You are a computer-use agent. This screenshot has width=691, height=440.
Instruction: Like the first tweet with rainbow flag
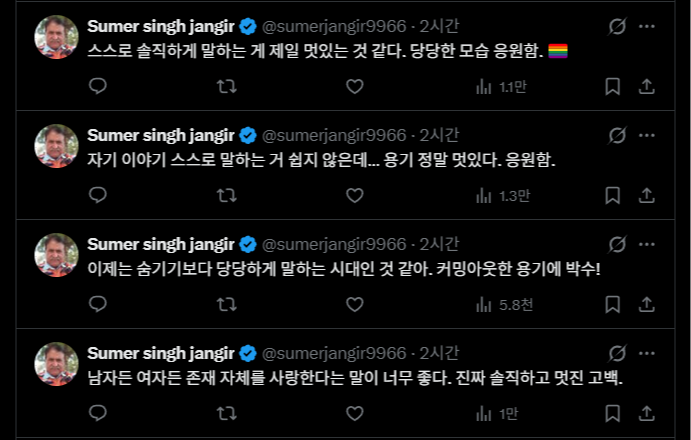(354, 87)
